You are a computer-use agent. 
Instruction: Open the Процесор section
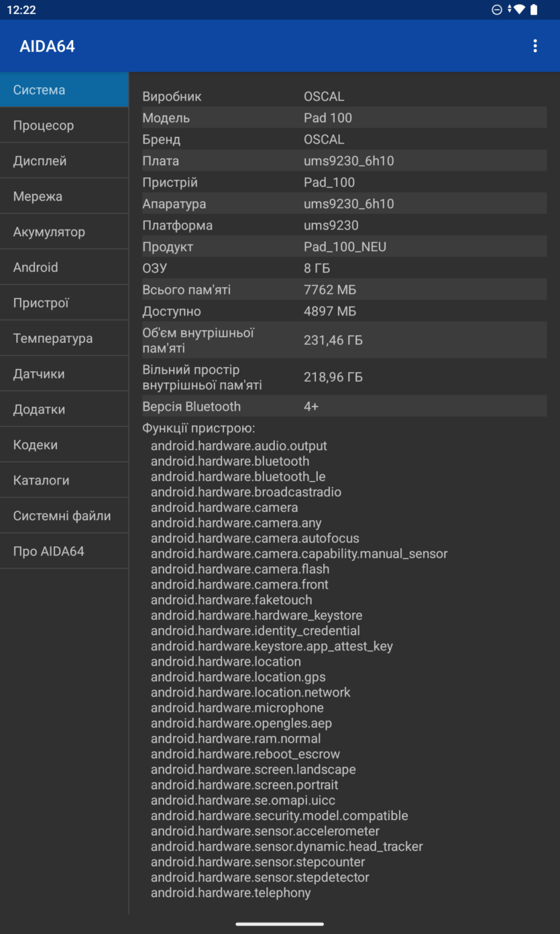[64, 125]
